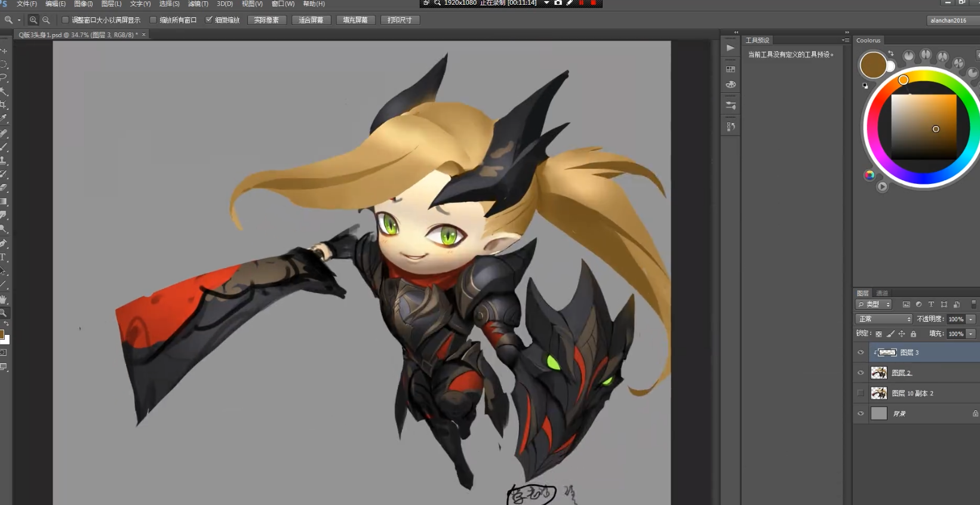Open layer filter 类型 dropdown
980x505 pixels.
(874, 304)
